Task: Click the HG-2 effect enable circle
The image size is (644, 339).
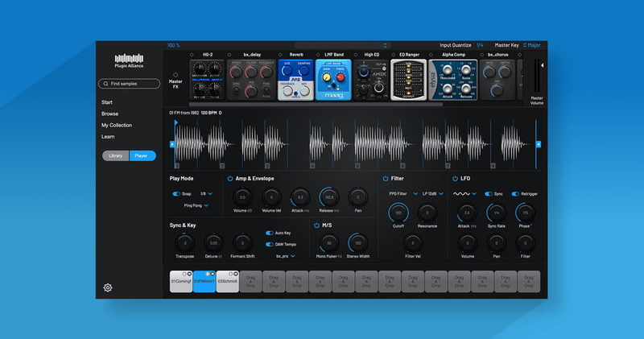Action: pos(192,55)
